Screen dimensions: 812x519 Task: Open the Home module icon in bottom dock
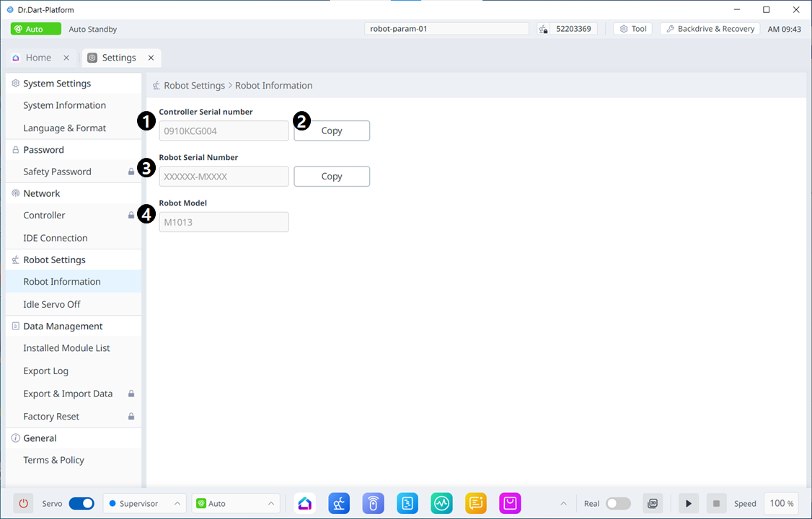pyautogui.click(x=304, y=503)
